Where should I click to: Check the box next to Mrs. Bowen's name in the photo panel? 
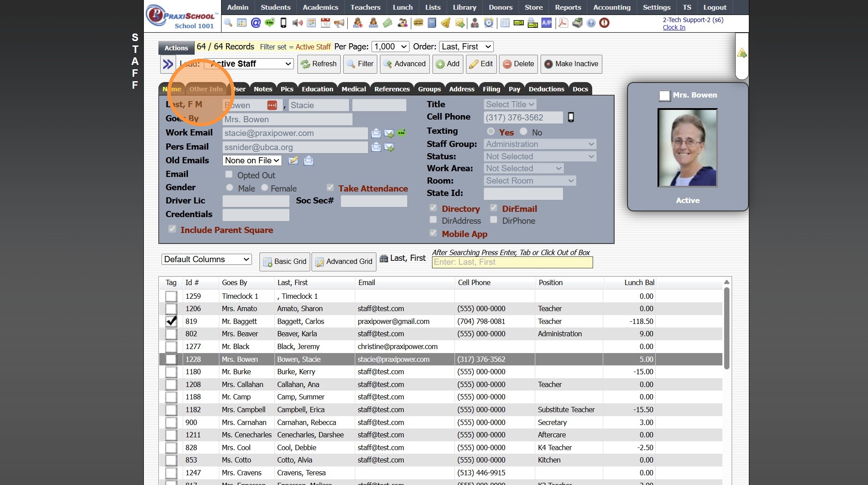point(664,95)
